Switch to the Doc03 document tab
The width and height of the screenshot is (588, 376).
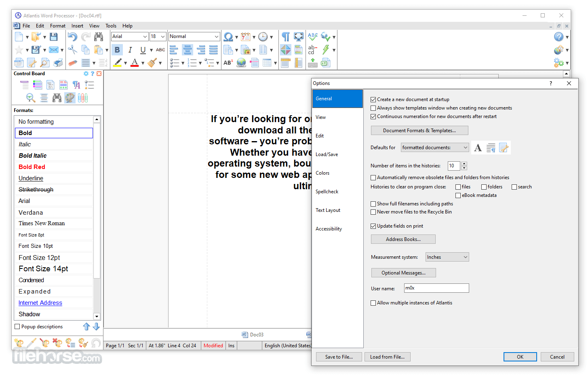(253, 335)
